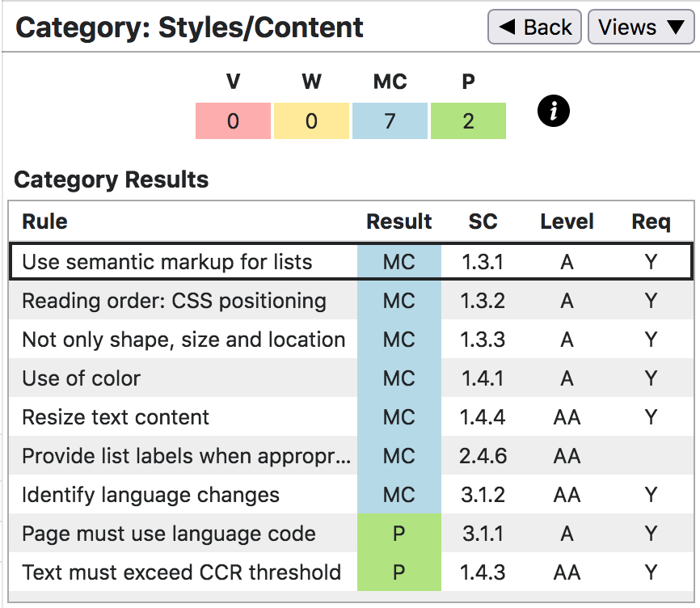Image resolution: width=700 pixels, height=608 pixels.
Task: Open the 'Use of color' rule
Action: 81,378
